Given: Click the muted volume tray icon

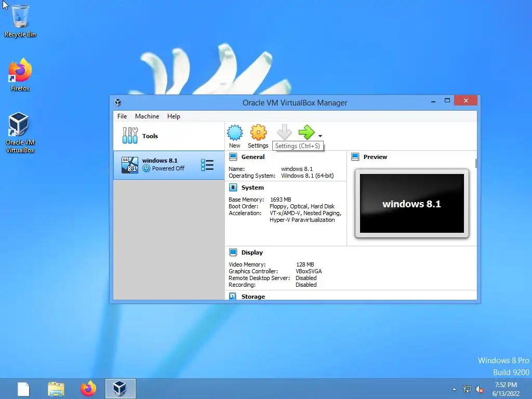Looking at the screenshot, I should pos(480,389).
